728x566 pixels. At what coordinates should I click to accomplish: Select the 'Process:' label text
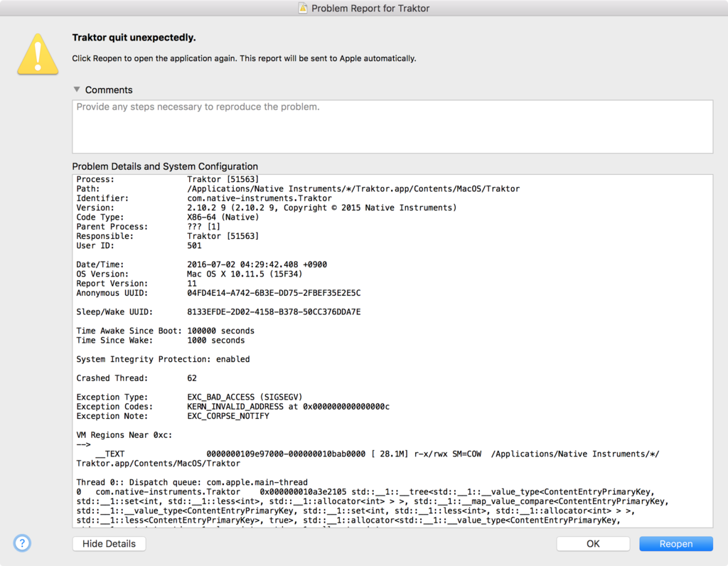(95, 179)
